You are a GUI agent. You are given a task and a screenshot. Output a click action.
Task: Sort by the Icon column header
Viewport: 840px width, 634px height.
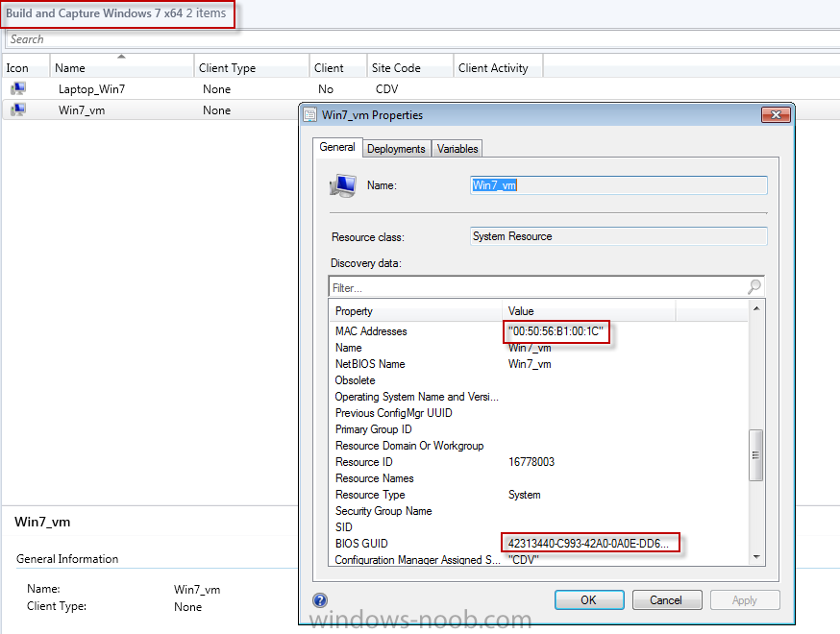click(26, 67)
